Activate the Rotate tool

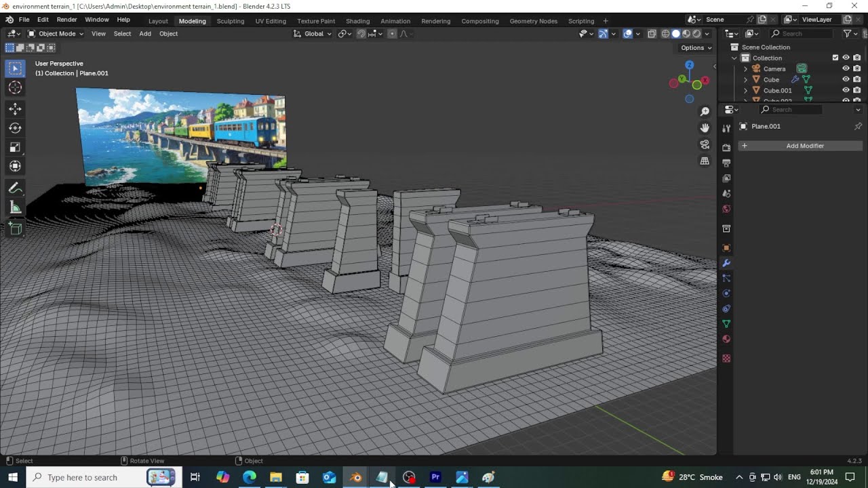pyautogui.click(x=15, y=128)
